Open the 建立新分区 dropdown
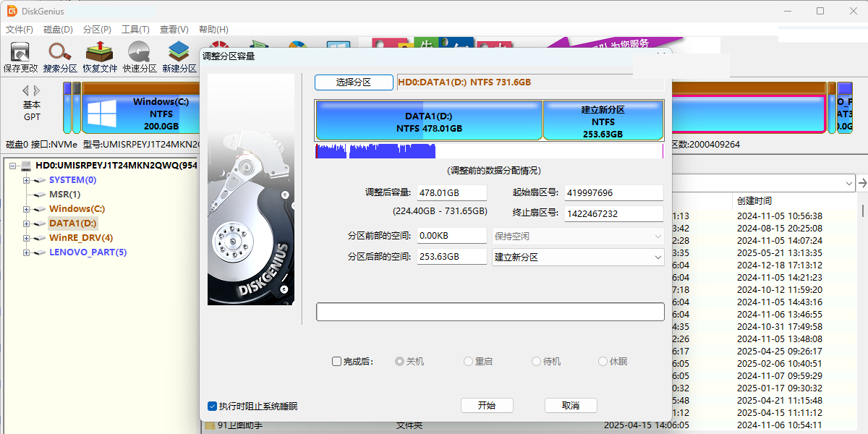 577,257
